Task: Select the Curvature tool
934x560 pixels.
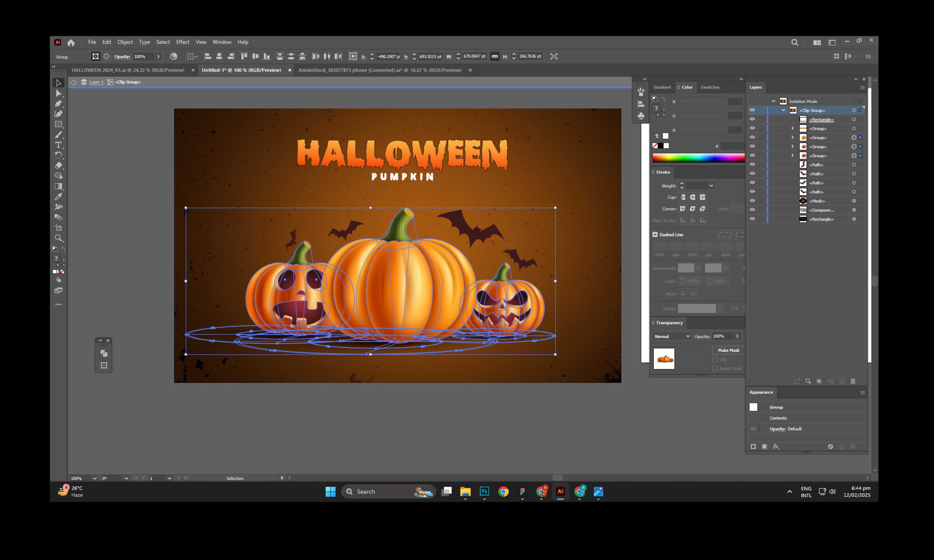Action: (58, 114)
